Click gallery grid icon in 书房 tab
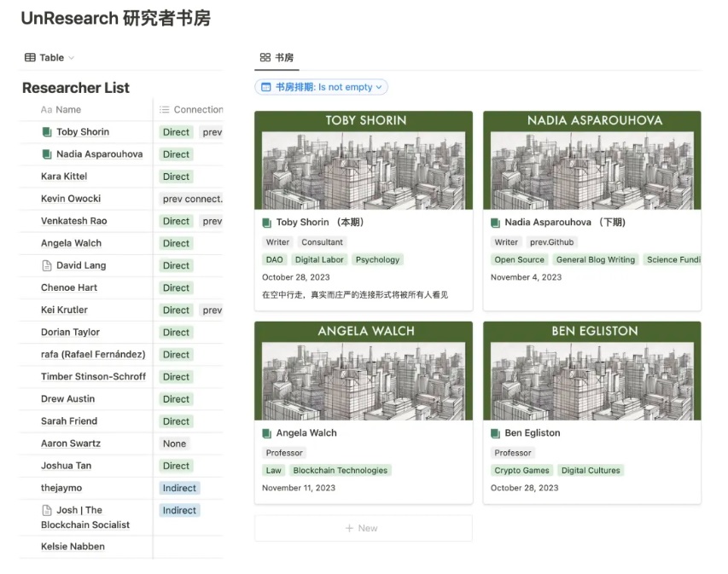Screen dimensions: 728x574 pyautogui.click(x=265, y=58)
